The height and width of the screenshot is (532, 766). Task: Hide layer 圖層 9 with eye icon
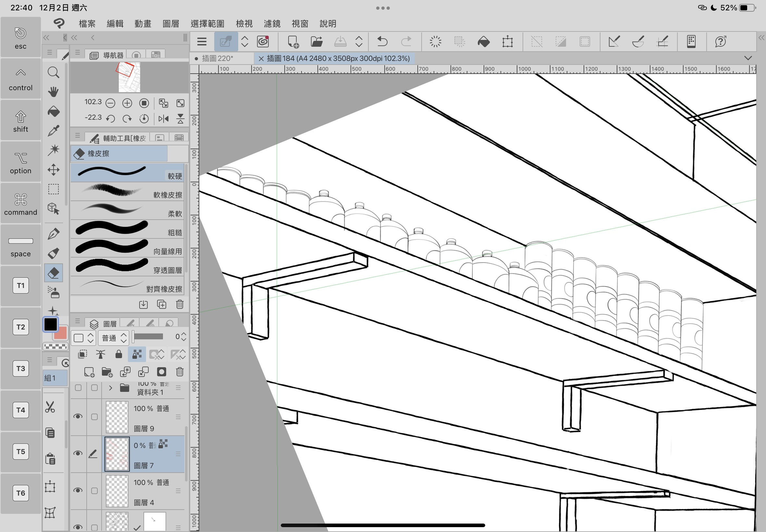[78, 416]
